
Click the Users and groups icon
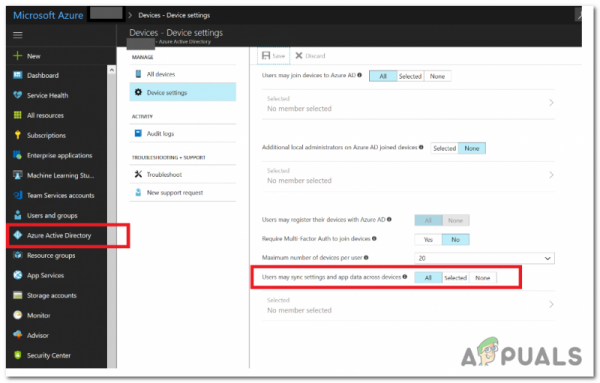pos(18,215)
